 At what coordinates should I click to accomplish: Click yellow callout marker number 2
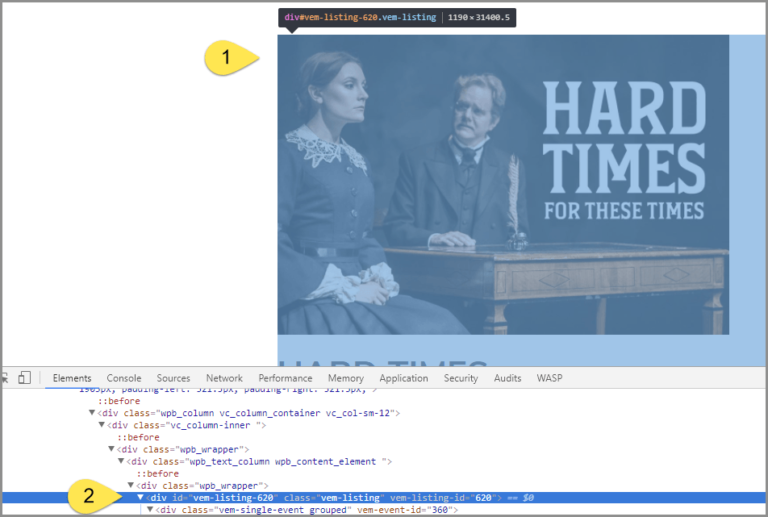pos(90,493)
